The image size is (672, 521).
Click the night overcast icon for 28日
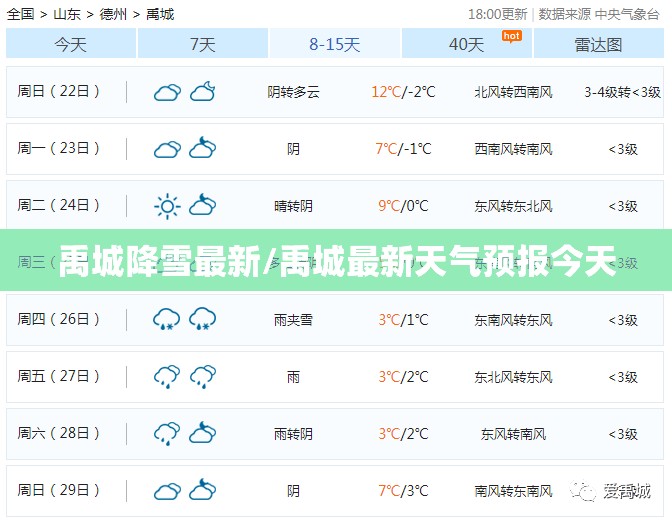pos(203,433)
